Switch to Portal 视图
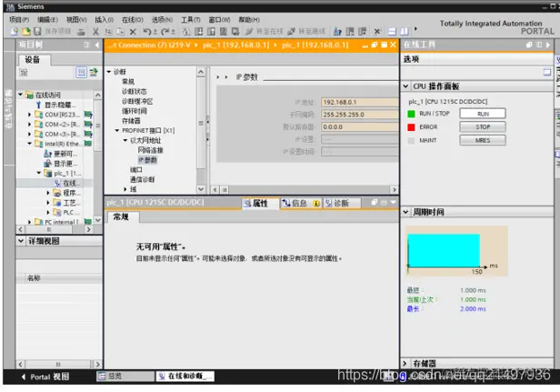The height and width of the screenshot is (392, 560). (x=45, y=377)
